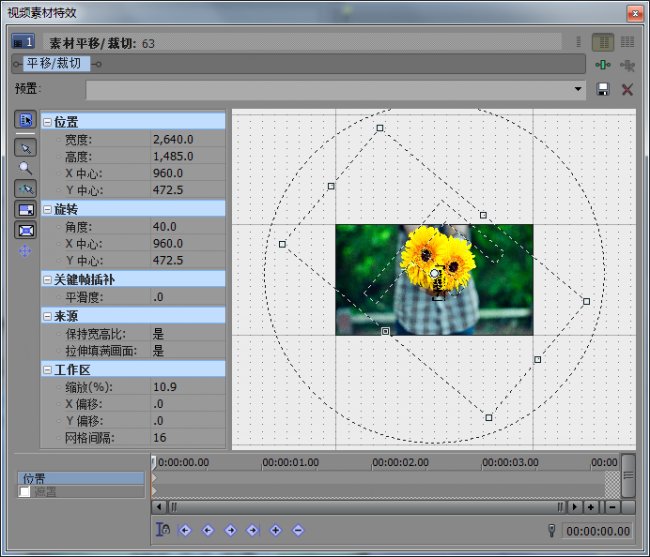650x557 pixels.
Task: Collapse the 旋转 property group
Action: pyautogui.click(x=47, y=209)
